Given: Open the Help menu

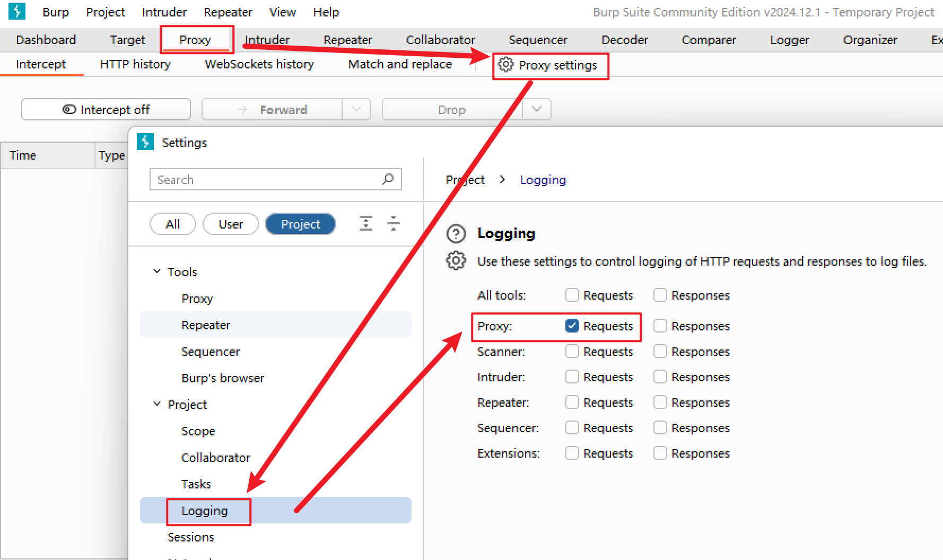Looking at the screenshot, I should 326,12.
